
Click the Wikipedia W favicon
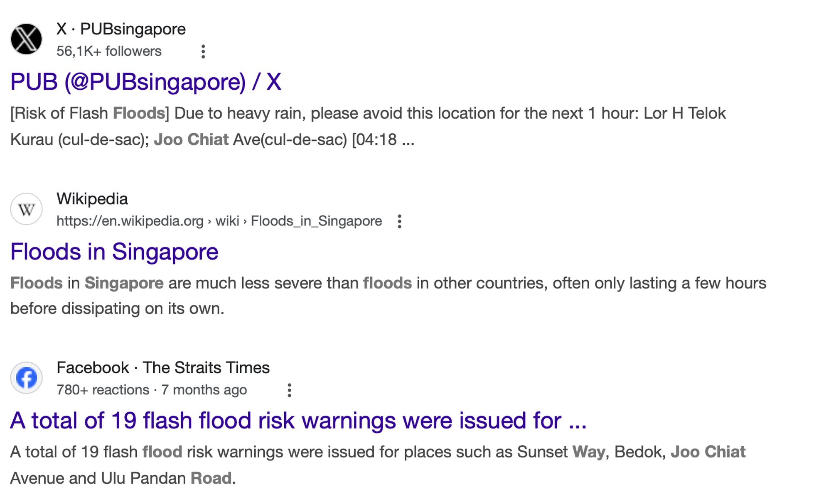click(x=26, y=209)
